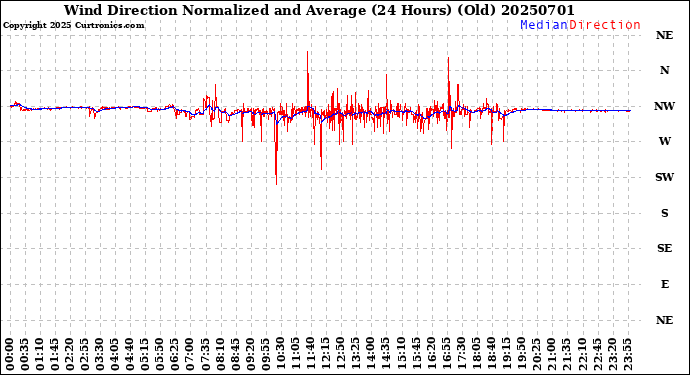Click the 16:55 time axis label
Screen dimensions: 690x375
tap(446, 355)
